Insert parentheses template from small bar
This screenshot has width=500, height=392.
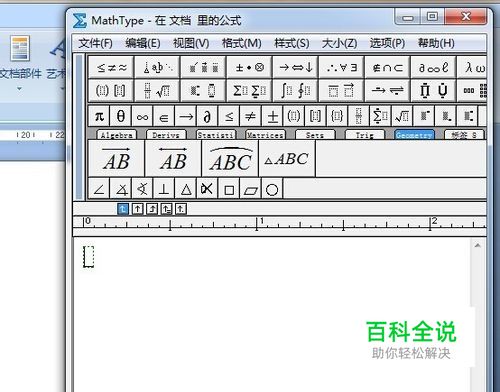click(x=294, y=116)
